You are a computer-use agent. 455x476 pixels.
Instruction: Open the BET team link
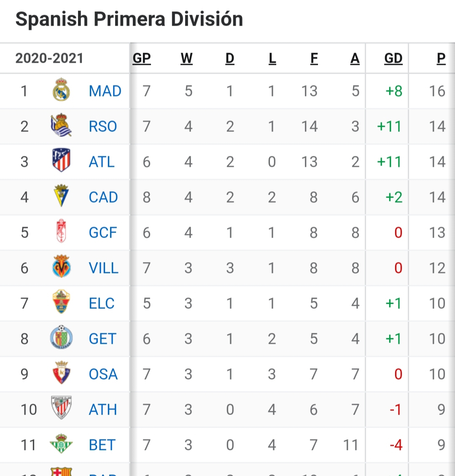[102, 445]
